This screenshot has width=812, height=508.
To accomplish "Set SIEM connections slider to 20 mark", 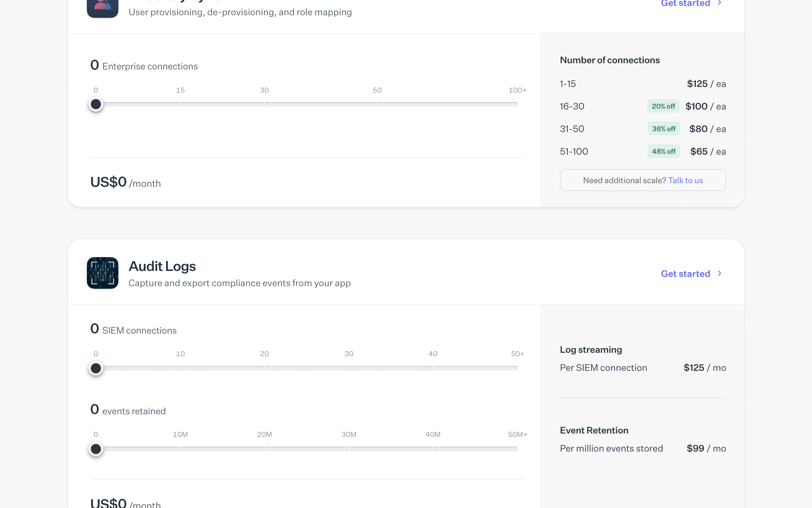I will (264, 368).
